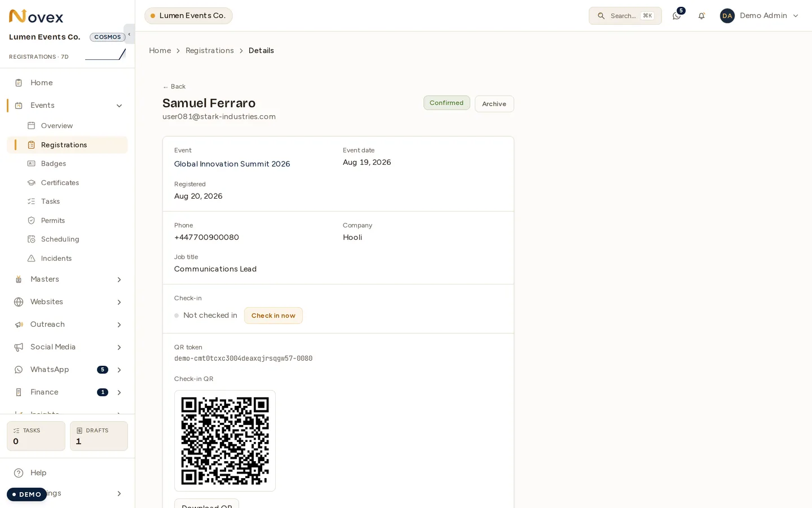The image size is (812, 508).
Task: Click the Novex logo
Action: tap(36, 16)
